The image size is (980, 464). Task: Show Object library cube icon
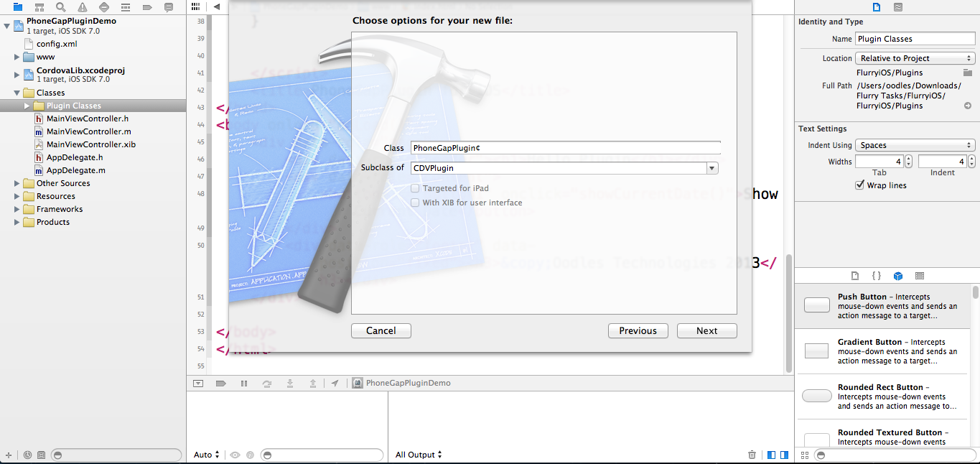coord(898,276)
